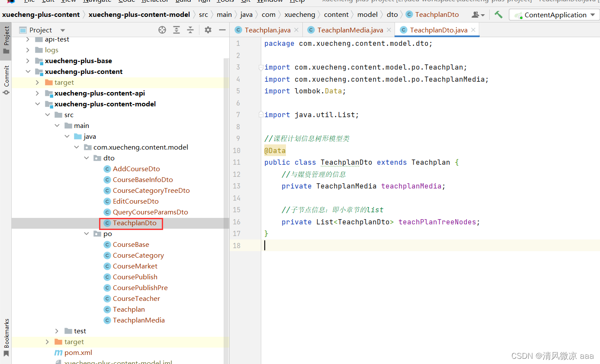Viewport: 600px width, 364px height.
Task: Open the Bookmarks tool window sidebar tab
Action: pos(6,338)
